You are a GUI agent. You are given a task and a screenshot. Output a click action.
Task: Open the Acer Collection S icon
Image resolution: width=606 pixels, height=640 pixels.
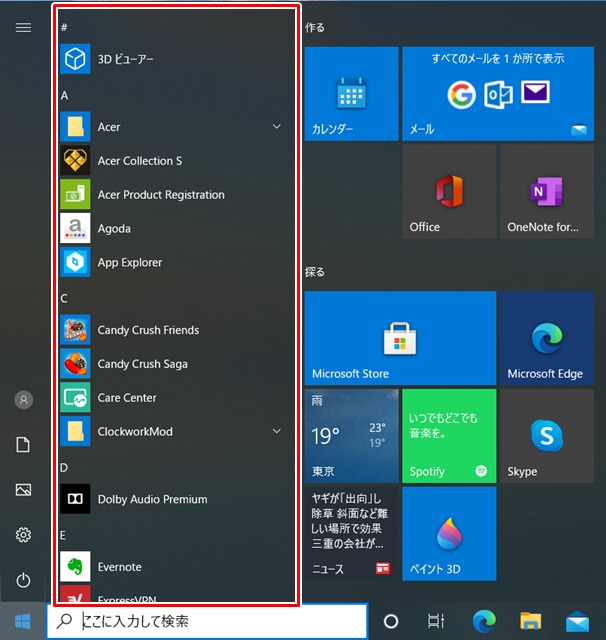pyautogui.click(x=75, y=160)
